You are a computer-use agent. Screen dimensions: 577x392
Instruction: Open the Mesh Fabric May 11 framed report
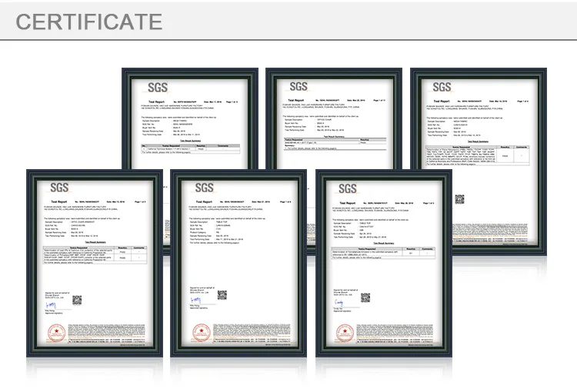click(190, 118)
